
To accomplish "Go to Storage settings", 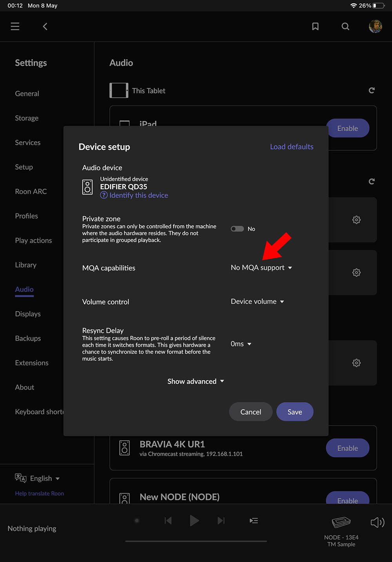I will tap(27, 118).
